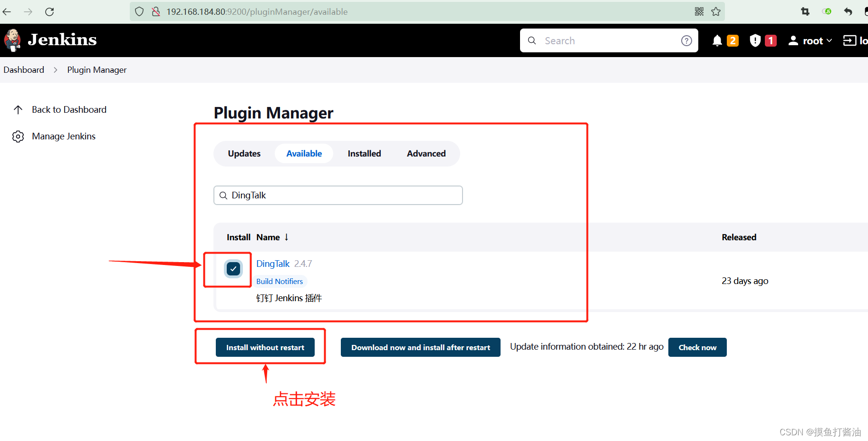
Task: Switch to the Updates tab
Action: click(x=244, y=154)
